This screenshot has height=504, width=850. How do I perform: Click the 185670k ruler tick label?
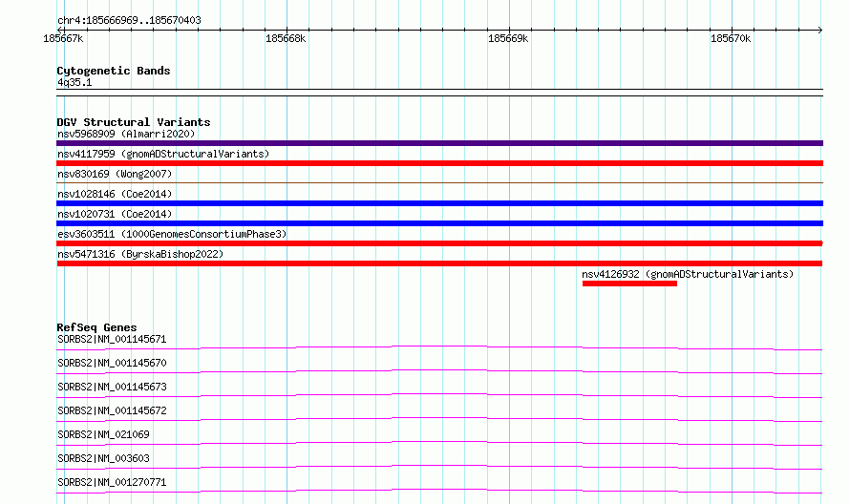click(731, 39)
